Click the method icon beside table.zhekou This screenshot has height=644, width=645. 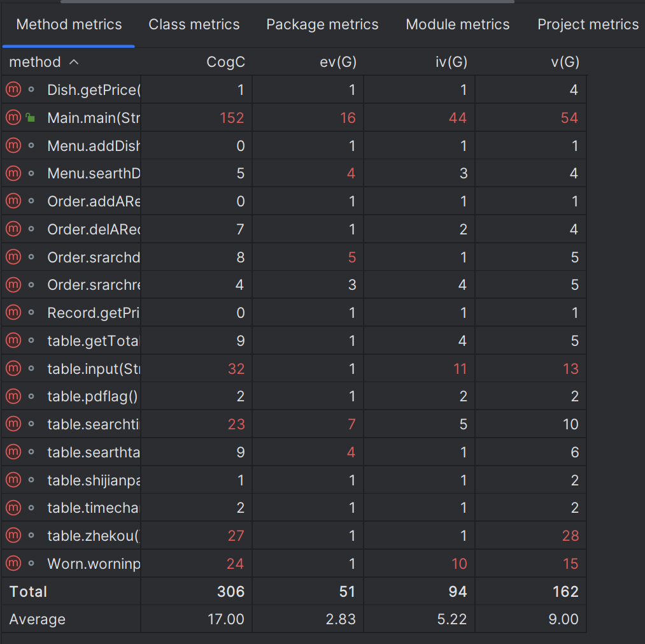click(13, 535)
